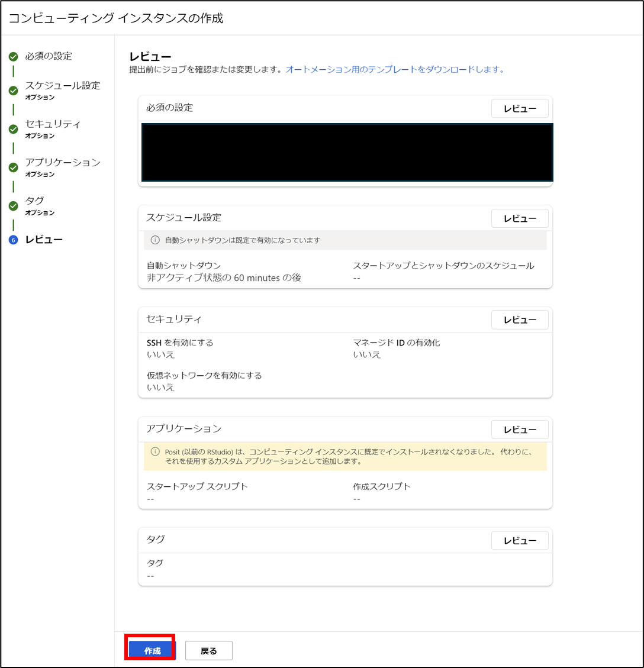Click info icon in Posit RStudio notice
644x668 pixels.
click(155, 451)
